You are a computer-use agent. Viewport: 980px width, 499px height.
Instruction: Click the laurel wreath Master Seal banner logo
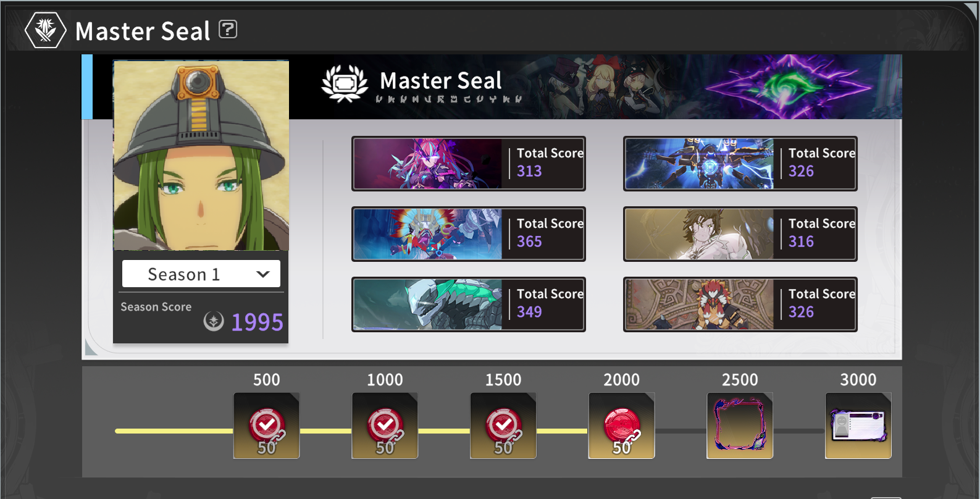[345, 83]
